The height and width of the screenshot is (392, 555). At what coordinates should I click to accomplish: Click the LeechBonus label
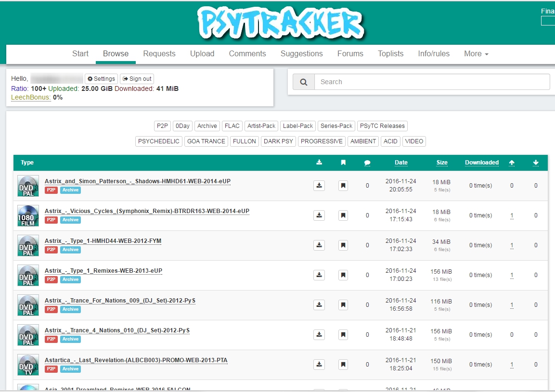click(x=30, y=97)
